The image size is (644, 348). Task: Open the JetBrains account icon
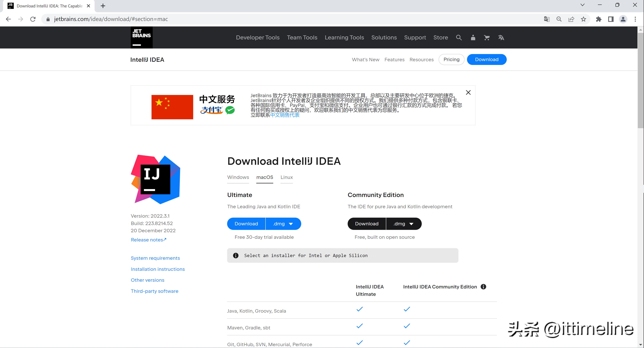coord(473,38)
